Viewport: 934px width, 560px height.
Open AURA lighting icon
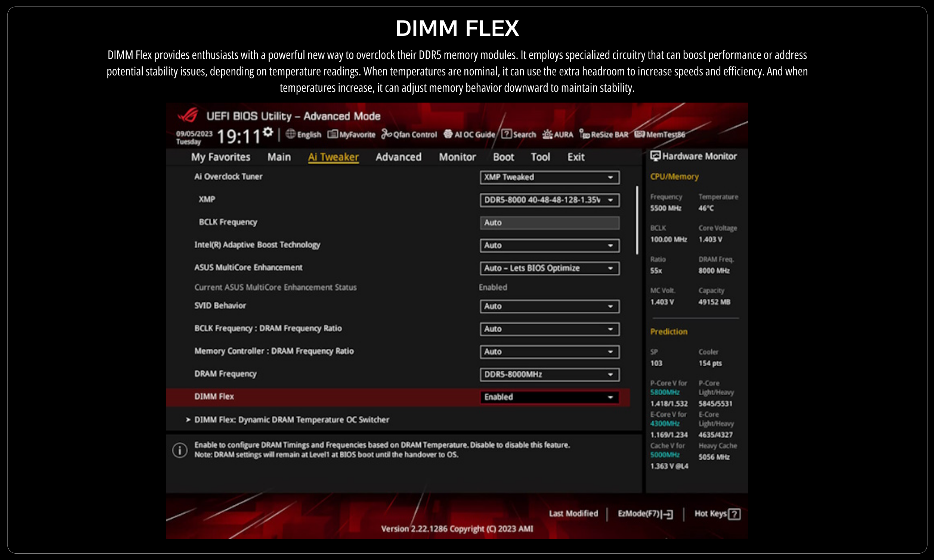[547, 134]
